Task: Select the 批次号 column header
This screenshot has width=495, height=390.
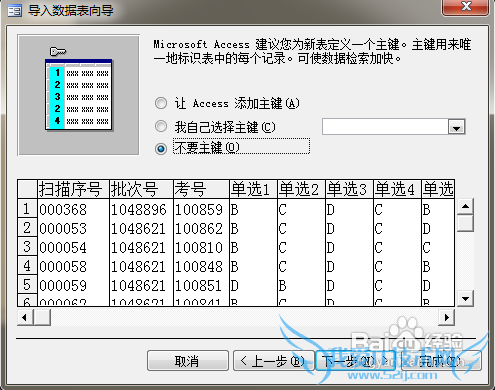Action: coord(141,189)
